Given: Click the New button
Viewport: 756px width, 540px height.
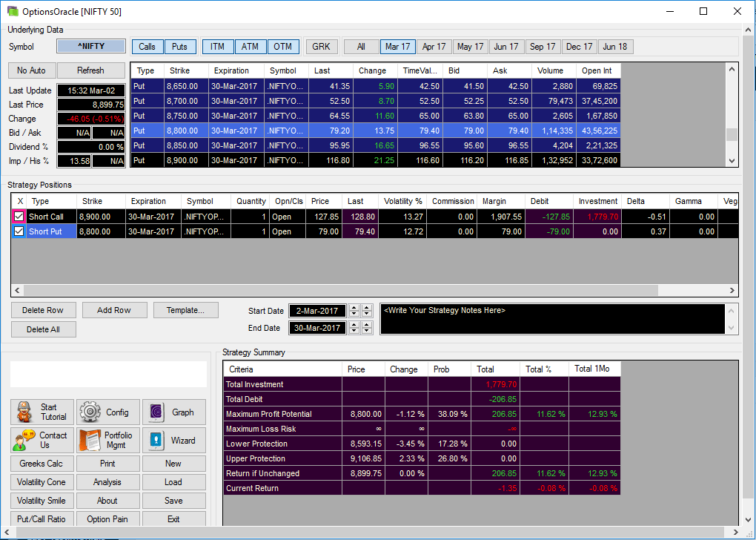Looking at the screenshot, I should [x=174, y=464].
